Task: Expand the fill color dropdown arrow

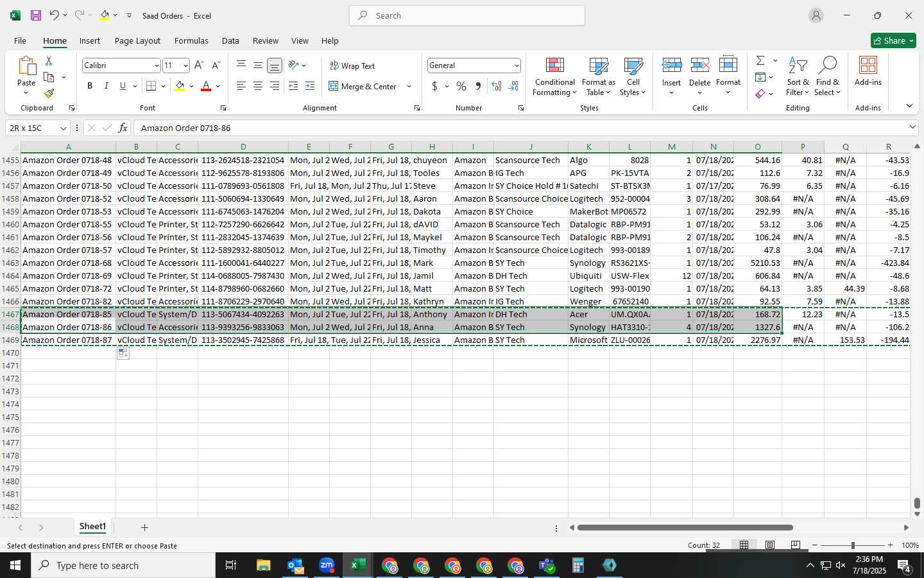Action: (191, 86)
